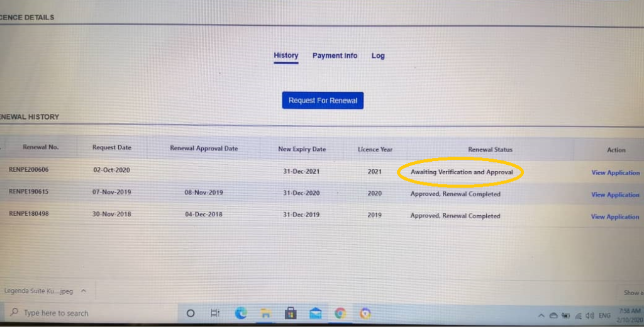Viewport: 644px width, 331px height.
Task: View Application for renewal RENPE180498
Action: (614, 216)
